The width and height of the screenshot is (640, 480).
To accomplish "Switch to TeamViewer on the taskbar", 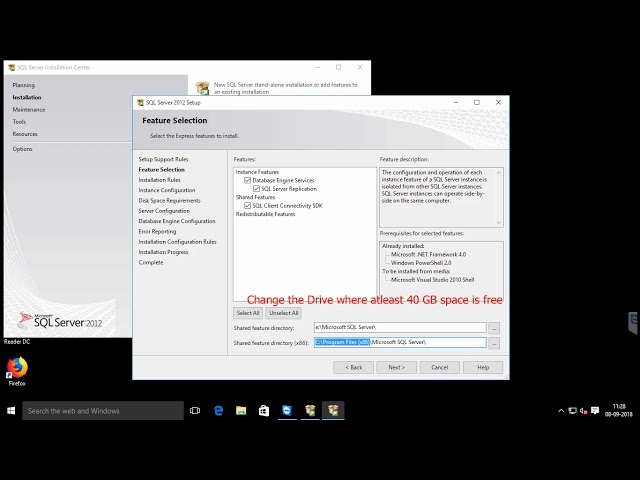I will click(287, 411).
